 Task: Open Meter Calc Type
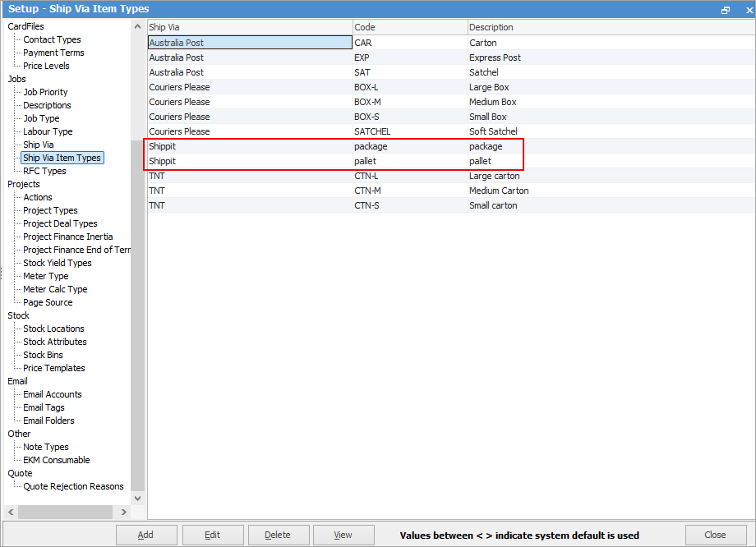tap(55, 289)
